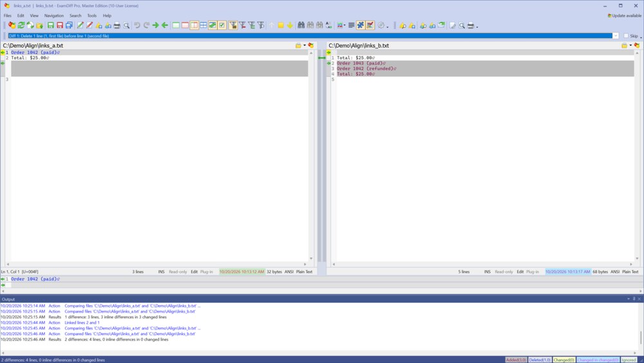Screen dimensions: 644x363
Task: Open Output panel options dropdown arrow
Action: point(629,299)
